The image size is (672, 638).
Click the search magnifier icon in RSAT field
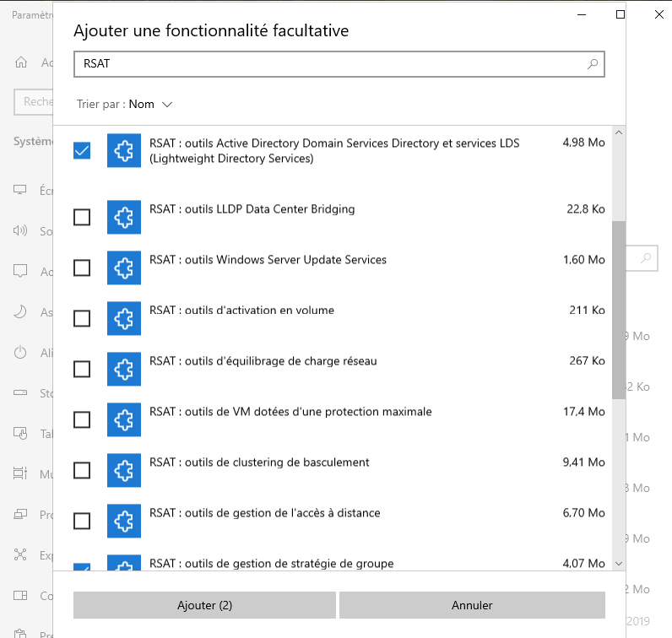click(593, 64)
